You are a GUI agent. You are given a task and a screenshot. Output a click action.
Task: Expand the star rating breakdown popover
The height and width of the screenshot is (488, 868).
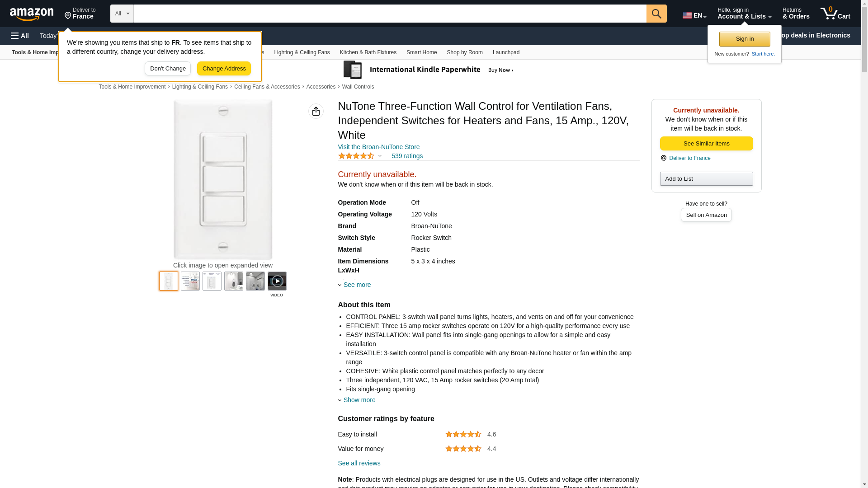click(360, 156)
